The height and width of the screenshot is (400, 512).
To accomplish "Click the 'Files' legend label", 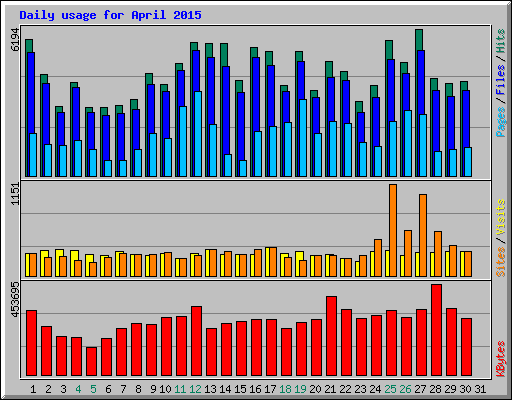I will [x=500, y=79].
